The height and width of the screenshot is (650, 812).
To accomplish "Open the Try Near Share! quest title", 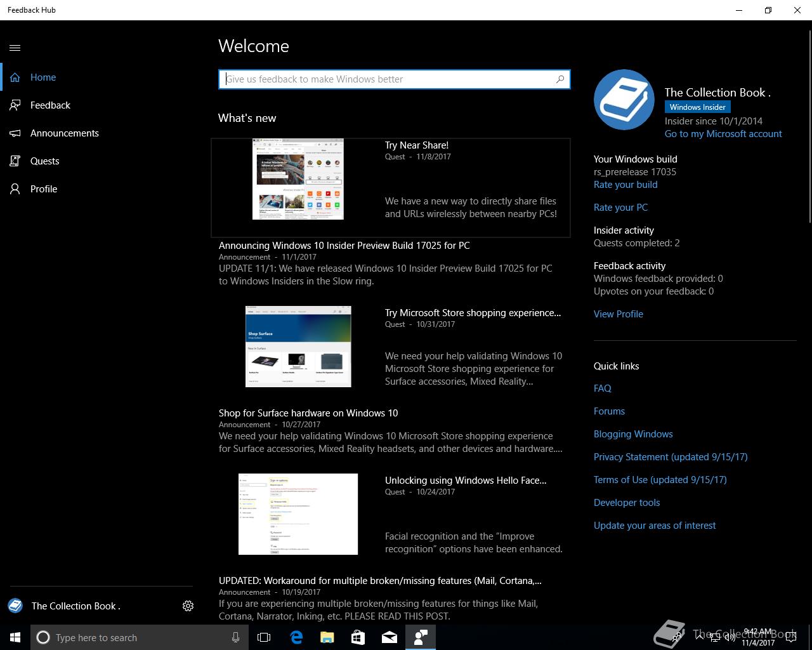I will click(x=417, y=145).
